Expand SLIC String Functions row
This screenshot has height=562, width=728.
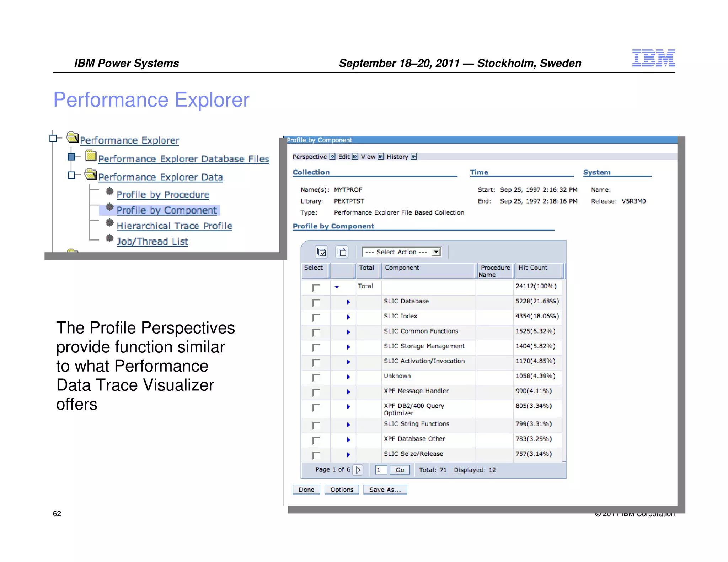click(x=348, y=425)
